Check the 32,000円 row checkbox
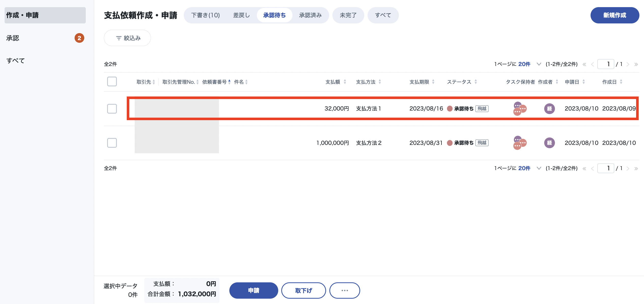644x304 pixels. coord(112,109)
